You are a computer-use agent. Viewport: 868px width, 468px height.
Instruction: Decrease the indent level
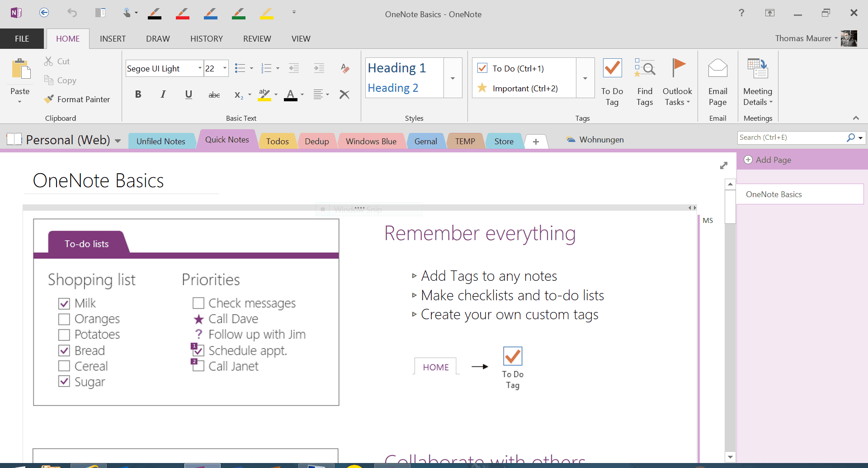294,68
